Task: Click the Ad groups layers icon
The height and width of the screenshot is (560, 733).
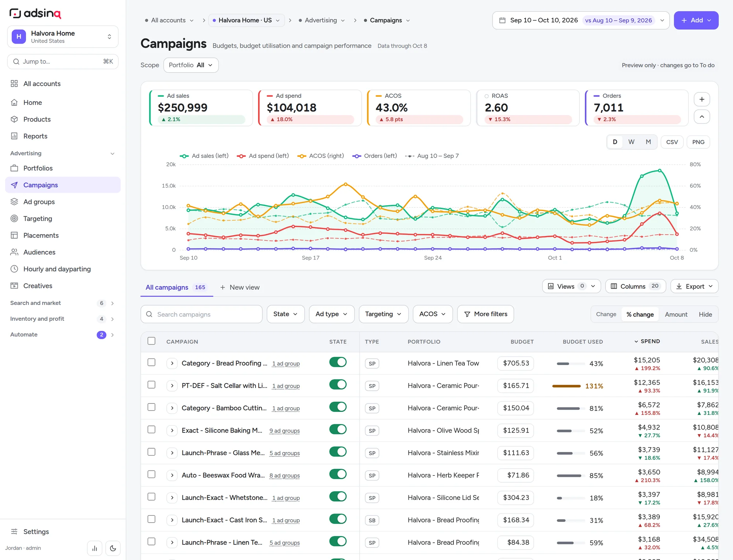Action: (14, 202)
